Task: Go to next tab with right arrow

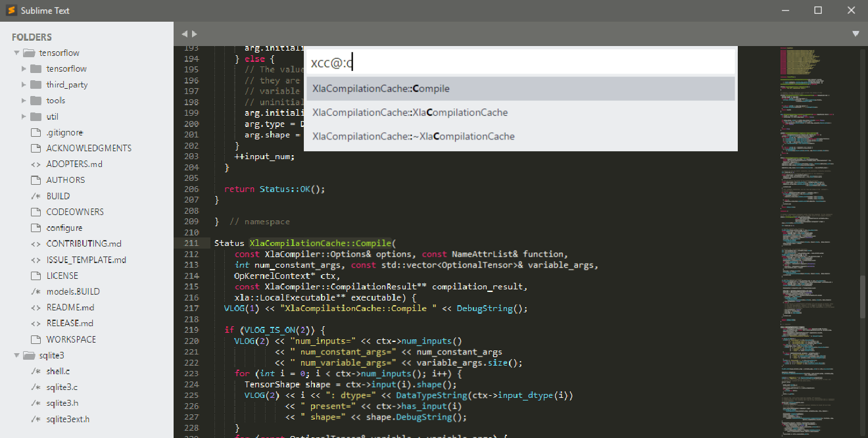Action: 195,34
